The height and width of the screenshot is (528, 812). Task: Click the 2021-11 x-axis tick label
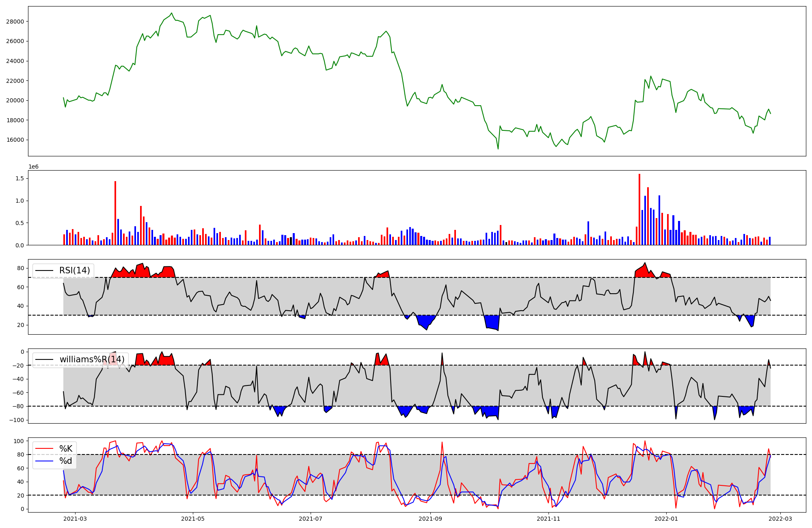pyautogui.click(x=549, y=518)
